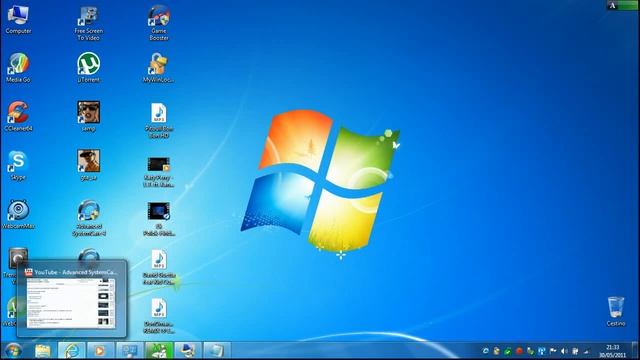Click the blue wizard-hat taskbar button
Screen dimensions: 640x360
188,350
